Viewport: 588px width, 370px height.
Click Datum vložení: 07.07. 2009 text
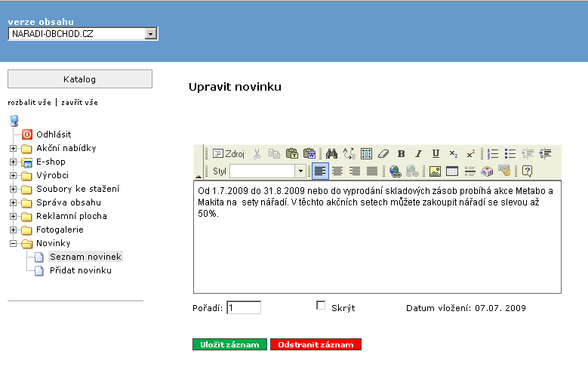coord(466,308)
